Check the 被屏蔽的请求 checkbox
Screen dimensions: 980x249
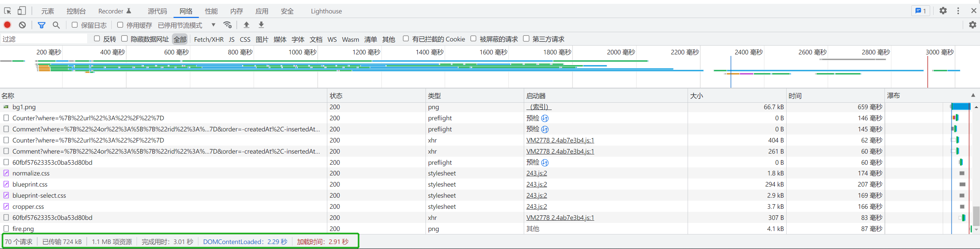tap(474, 39)
